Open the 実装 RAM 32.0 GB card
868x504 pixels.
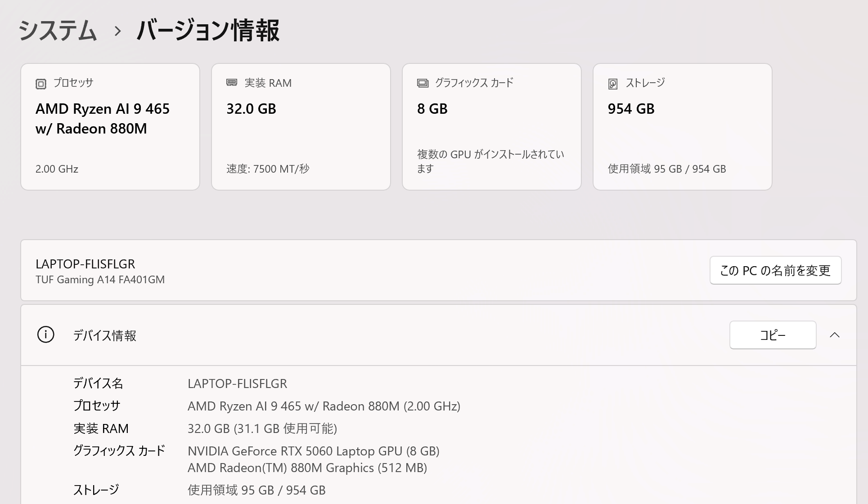(301, 127)
